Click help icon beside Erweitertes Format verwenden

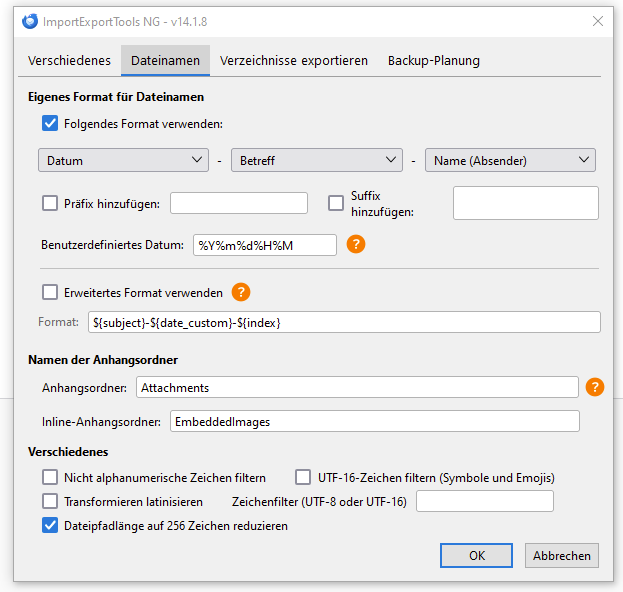pos(241,293)
